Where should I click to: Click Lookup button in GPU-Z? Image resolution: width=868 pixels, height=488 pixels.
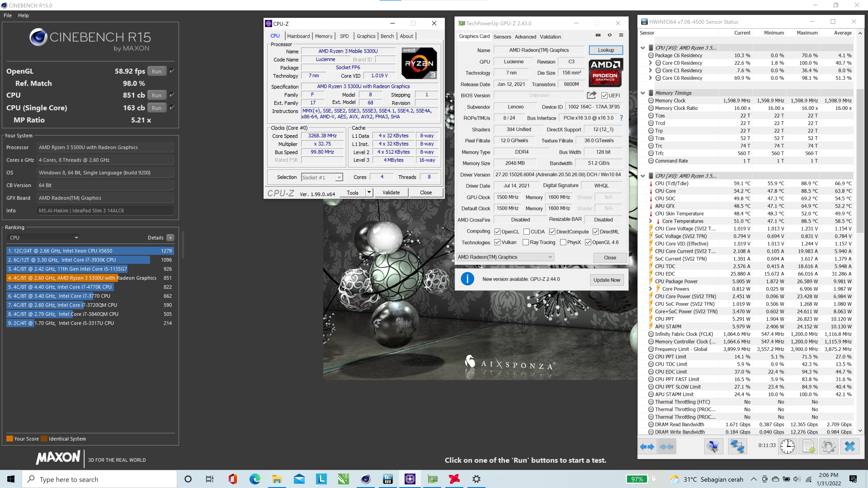(x=606, y=50)
